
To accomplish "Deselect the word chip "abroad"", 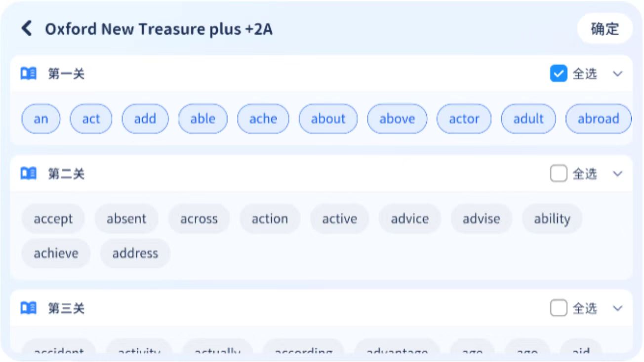I will tap(598, 119).
